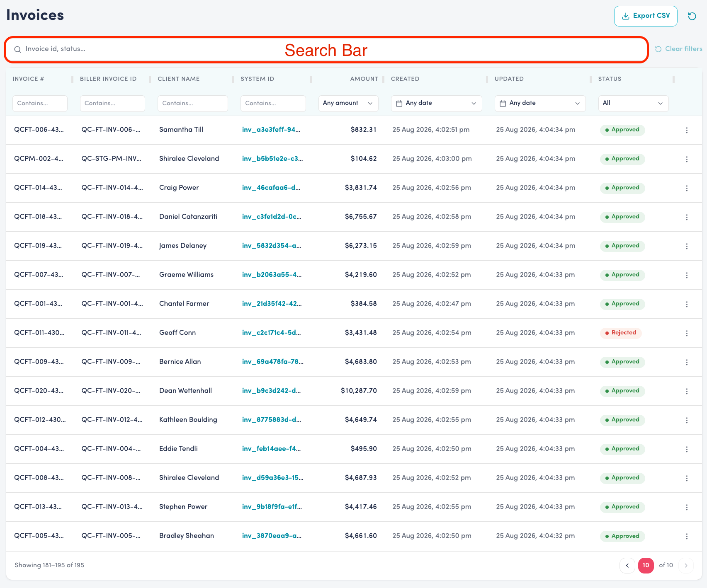
Task: Sort by the AMOUNT column header
Action: 364,79
